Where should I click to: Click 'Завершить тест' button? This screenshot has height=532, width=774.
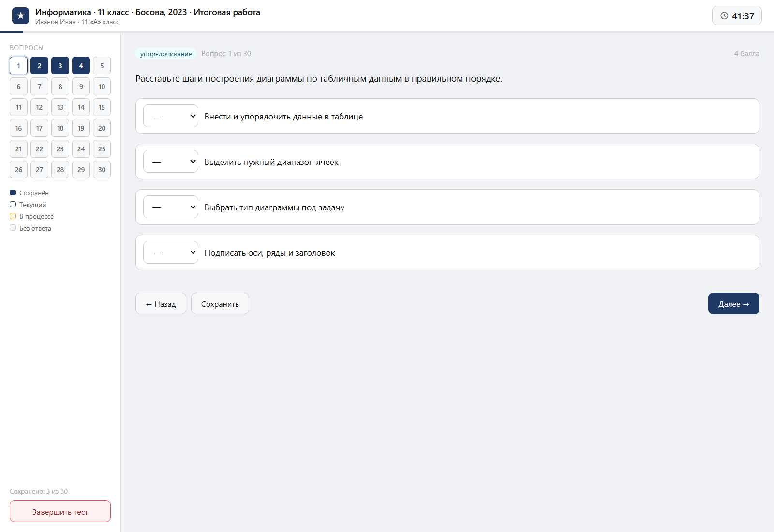(60, 511)
